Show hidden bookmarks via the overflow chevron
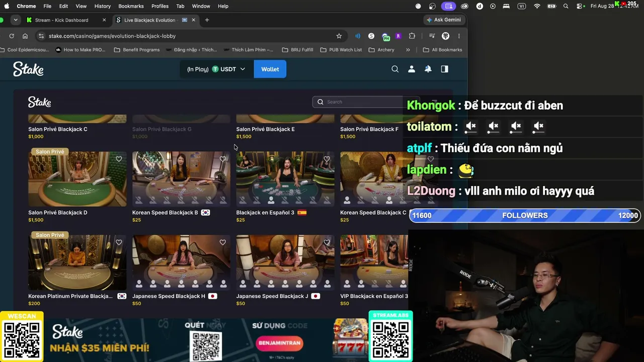The height and width of the screenshot is (362, 644). pyautogui.click(x=408, y=50)
